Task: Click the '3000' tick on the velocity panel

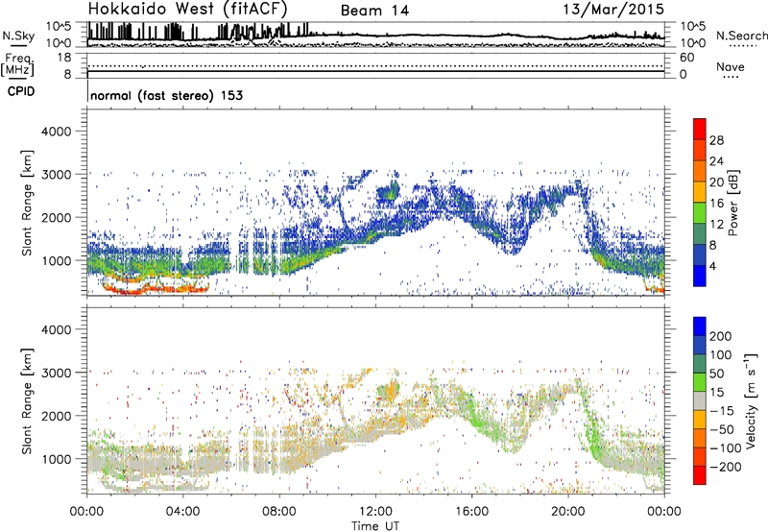Action: pyautogui.click(x=57, y=373)
